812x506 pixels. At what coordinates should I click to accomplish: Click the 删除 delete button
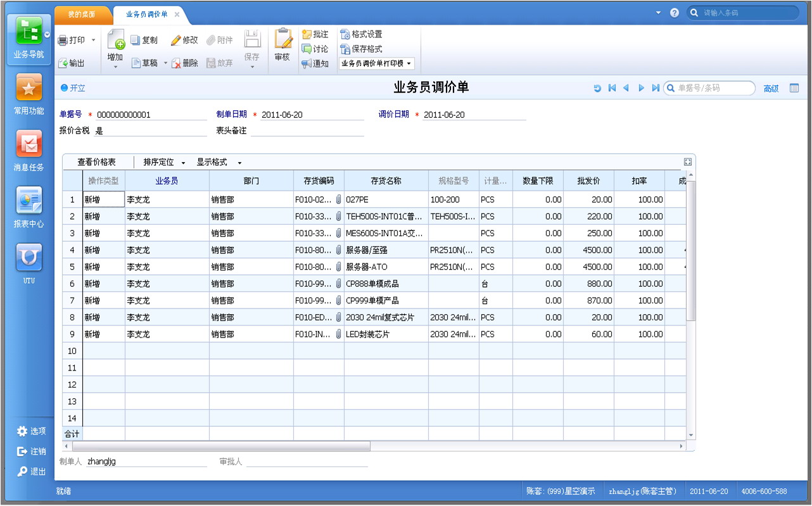(185, 63)
